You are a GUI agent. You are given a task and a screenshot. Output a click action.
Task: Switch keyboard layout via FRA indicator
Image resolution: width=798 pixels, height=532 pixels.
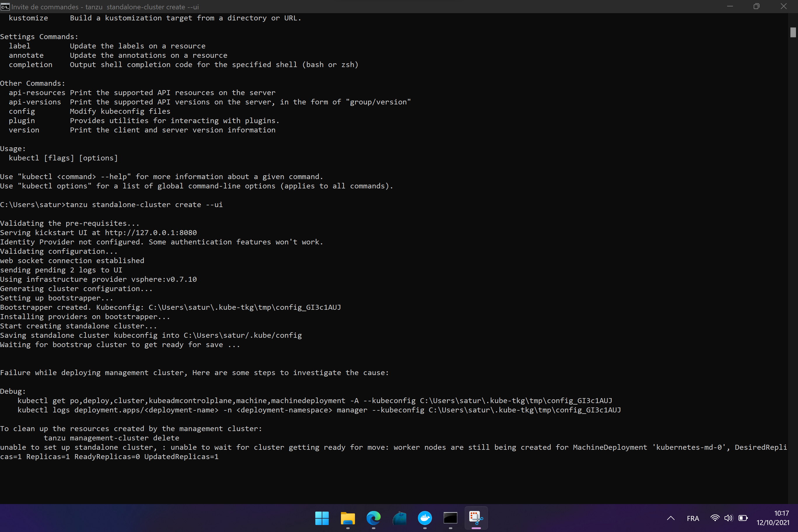coord(693,518)
